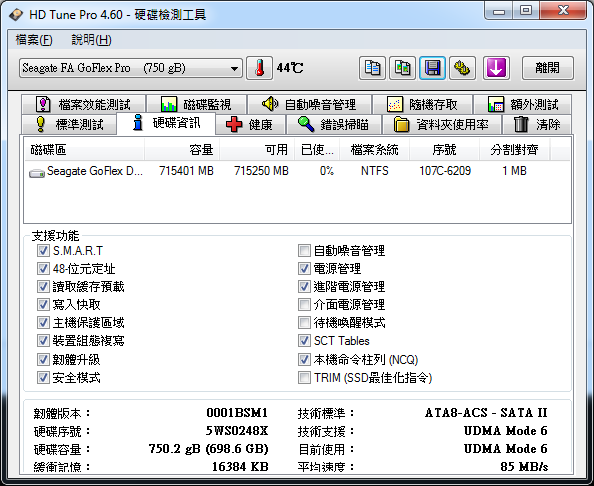Toggle the 主機保護區域 checkbox

coord(43,323)
